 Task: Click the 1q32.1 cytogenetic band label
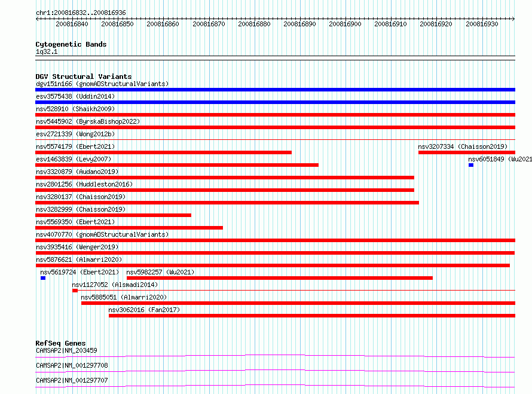click(x=47, y=51)
